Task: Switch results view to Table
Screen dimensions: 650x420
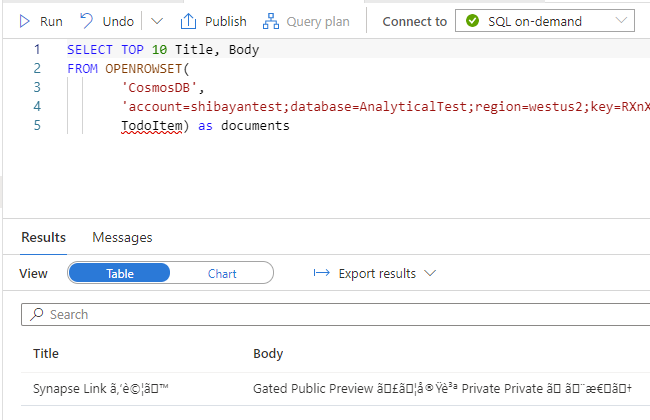Action: [x=119, y=273]
